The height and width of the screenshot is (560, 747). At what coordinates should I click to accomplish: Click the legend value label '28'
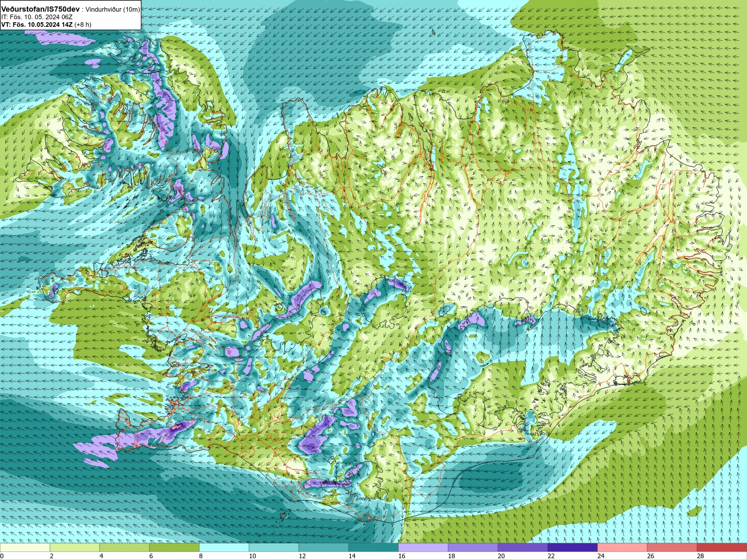pos(700,556)
